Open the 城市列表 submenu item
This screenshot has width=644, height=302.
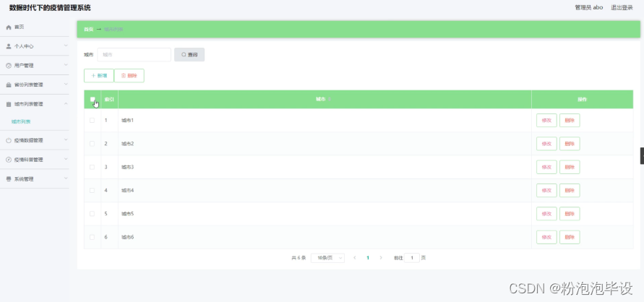pyautogui.click(x=21, y=121)
